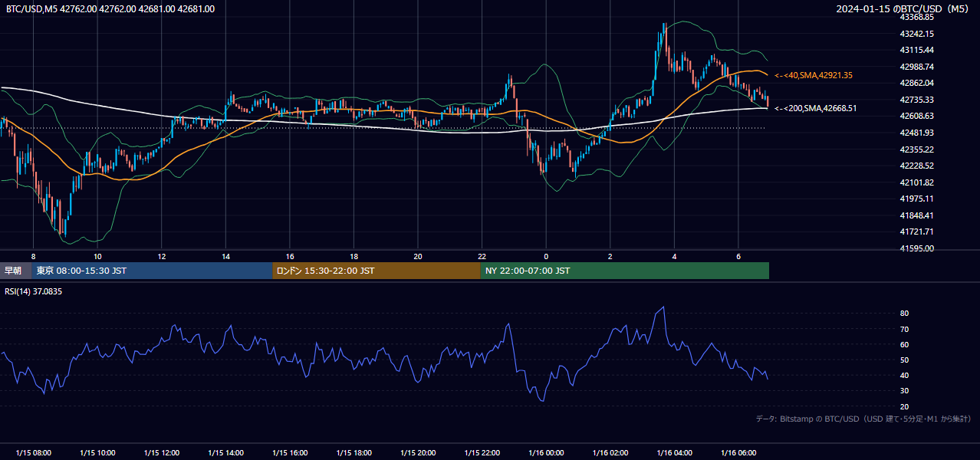Click price axis value 42988.74
Image resolution: width=980 pixels, height=460 pixels.
tap(916, 67)
